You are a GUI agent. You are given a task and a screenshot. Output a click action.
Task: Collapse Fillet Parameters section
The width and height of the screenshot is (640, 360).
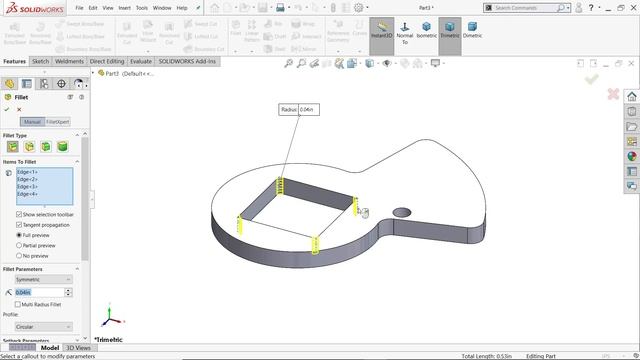click(77, 269)
